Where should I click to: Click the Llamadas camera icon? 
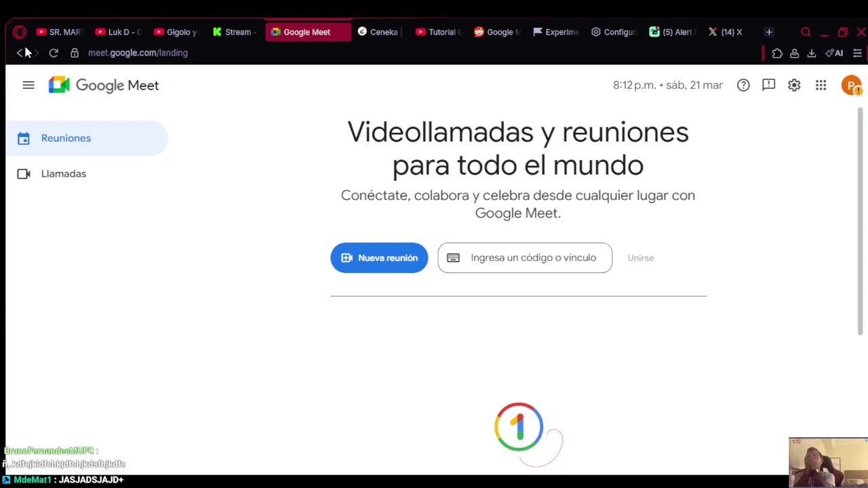pos(24,174)
